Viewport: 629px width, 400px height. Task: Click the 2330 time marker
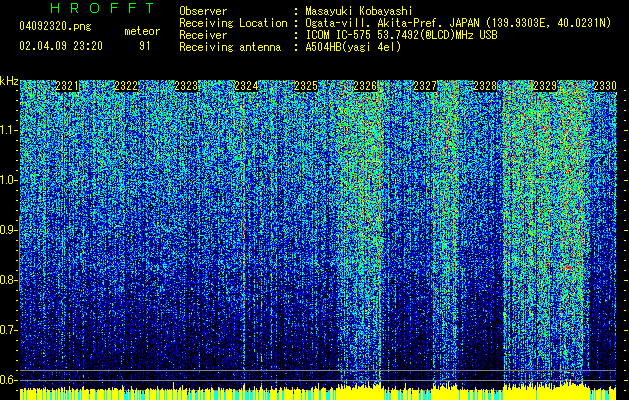(x=605, y=86)
